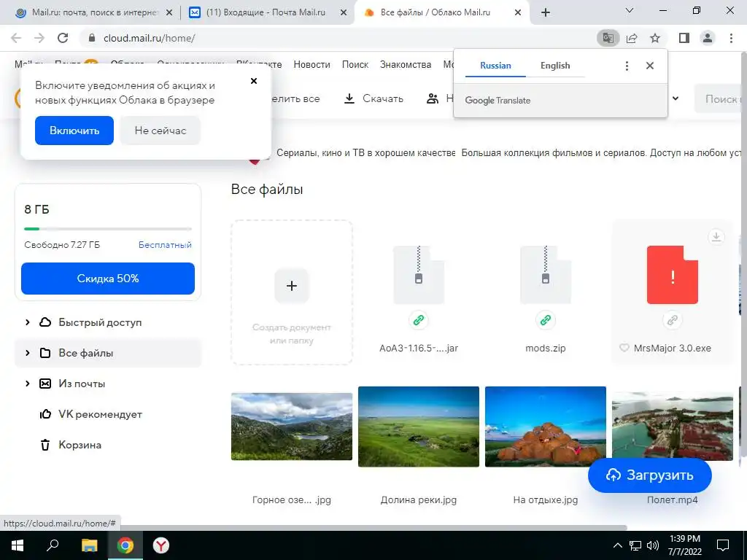747x560 pixels.
Task: Reload the page with refresh icon
Action: point(63,38)
